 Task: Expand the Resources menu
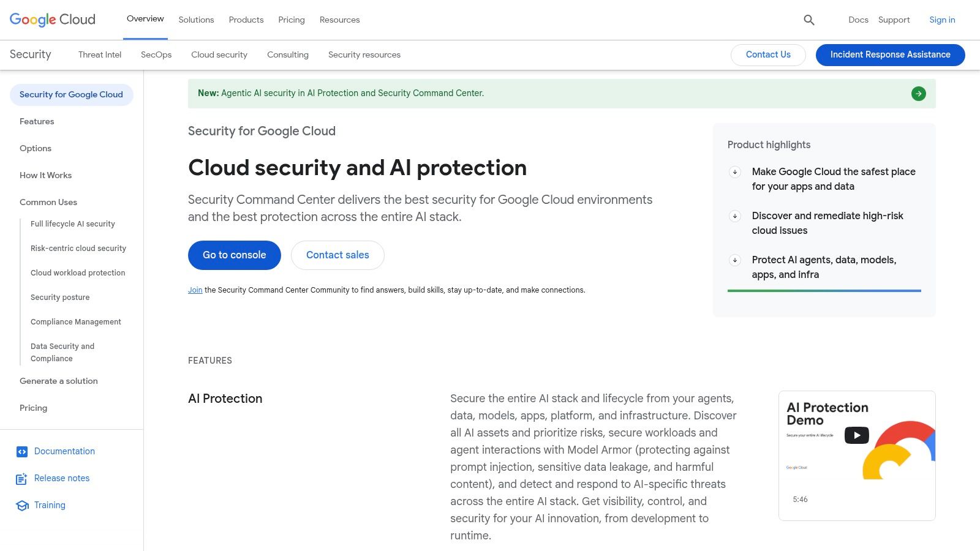point(339,20)
